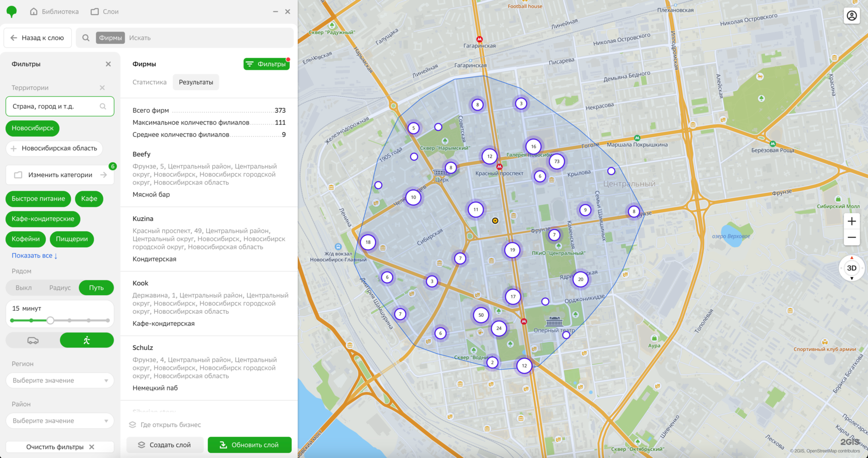Click the cluster marker labeled 19
The height and width of the screenshot is (458, 868).
pos(512,250)
